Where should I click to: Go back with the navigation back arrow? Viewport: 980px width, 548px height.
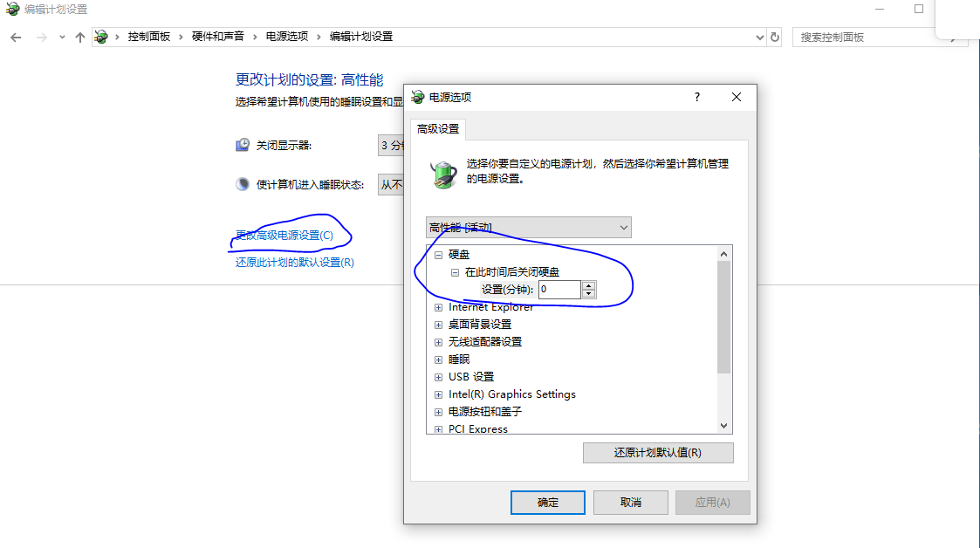point(16,38)
